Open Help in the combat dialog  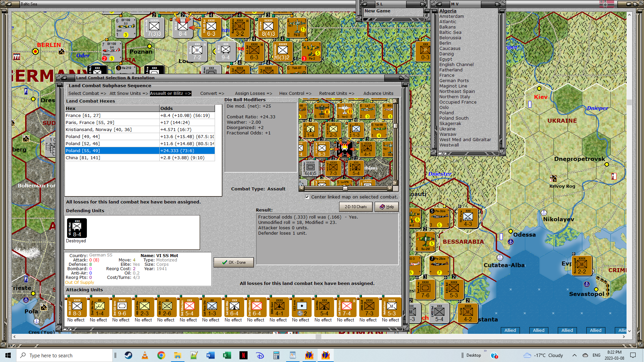tap(387, 207)
